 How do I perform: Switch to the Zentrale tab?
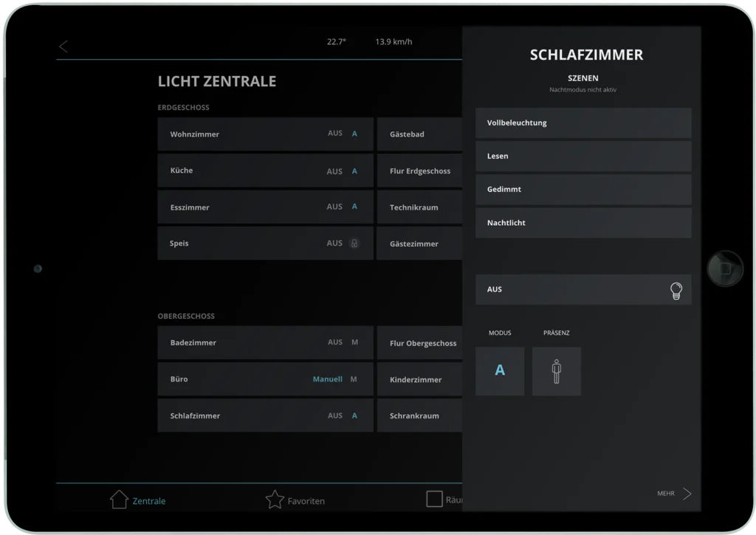pos(150,500)
